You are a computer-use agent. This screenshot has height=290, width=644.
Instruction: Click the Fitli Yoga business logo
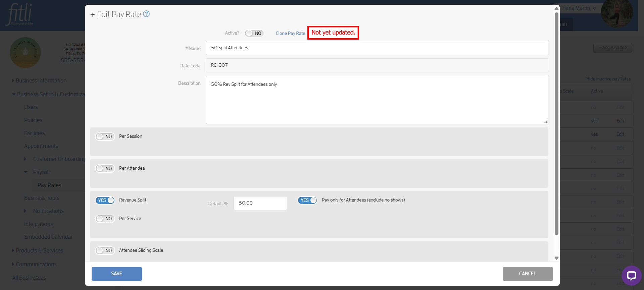pyautogui.click(x=25, y=53)
